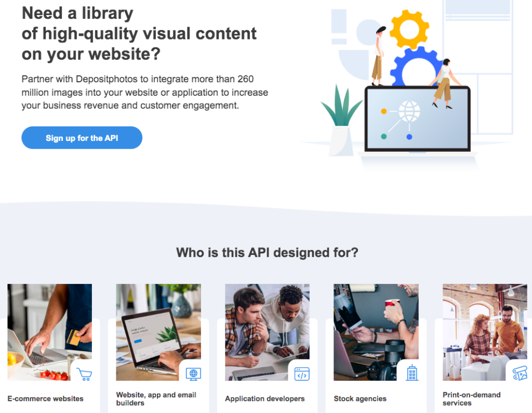Click the printer icon on Print-on-demand card
This screenshot has width=532, height=413.
(x=520, y=373)
